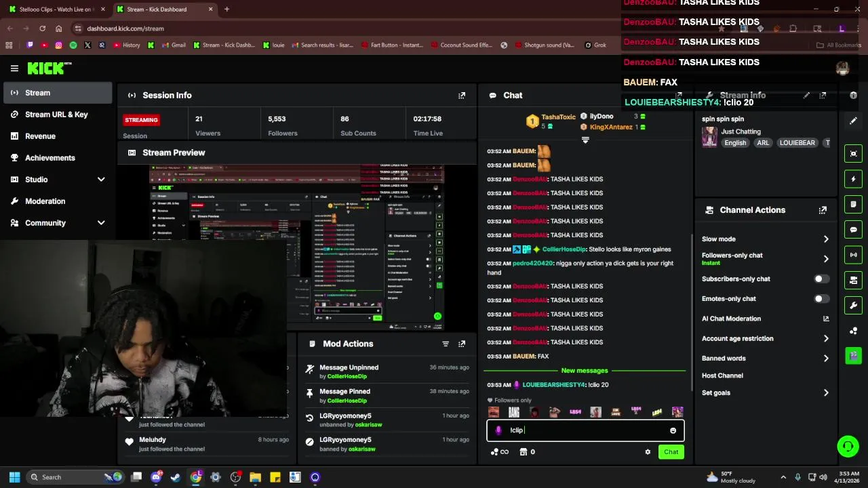Click the address bar URL

125,28
